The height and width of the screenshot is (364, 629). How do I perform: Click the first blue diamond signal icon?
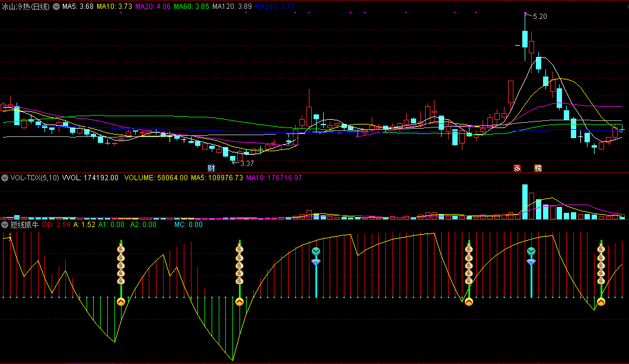(x=316, y=262)
